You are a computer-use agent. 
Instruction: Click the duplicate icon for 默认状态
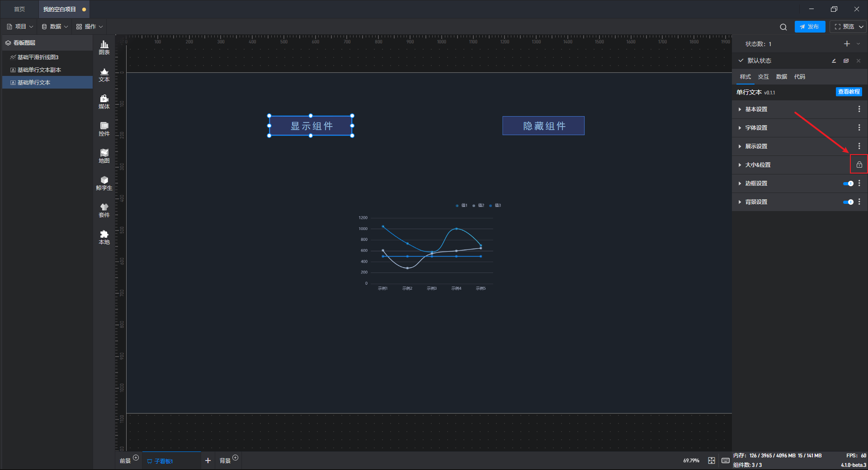[x=846, y=61]
